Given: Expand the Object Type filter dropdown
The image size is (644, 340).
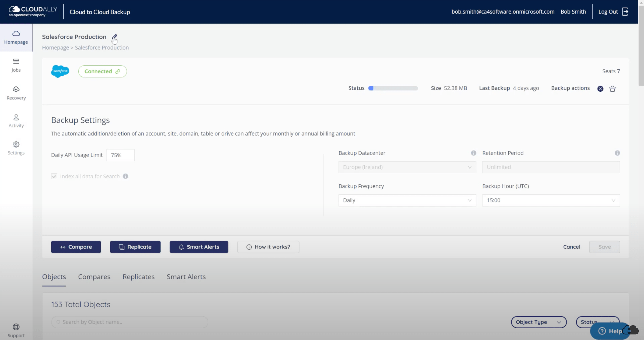Looking at the screenshot, I should pos(539,322).
